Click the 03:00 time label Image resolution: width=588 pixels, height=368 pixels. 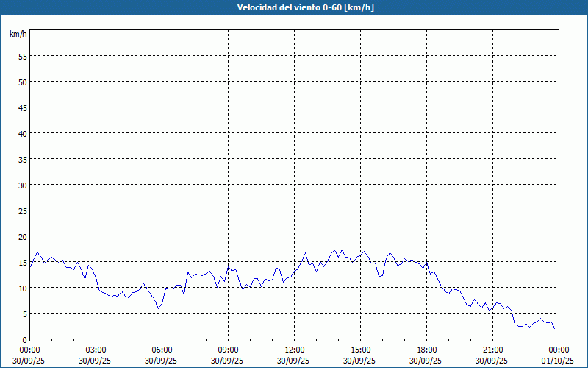(x=96, y=350)
